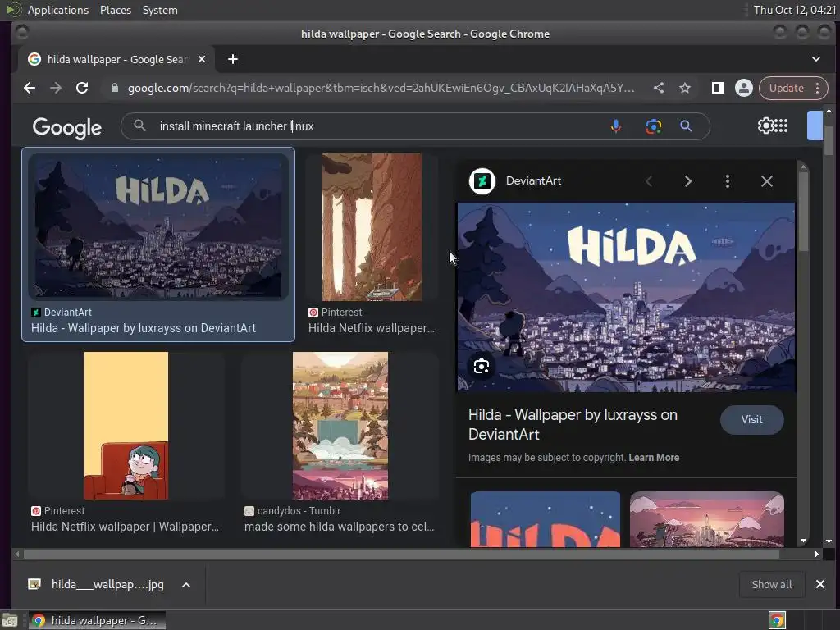This screenshot has height=630, width=840.
Task: Search inside preview image with Lens
Action: click(481, 367)
